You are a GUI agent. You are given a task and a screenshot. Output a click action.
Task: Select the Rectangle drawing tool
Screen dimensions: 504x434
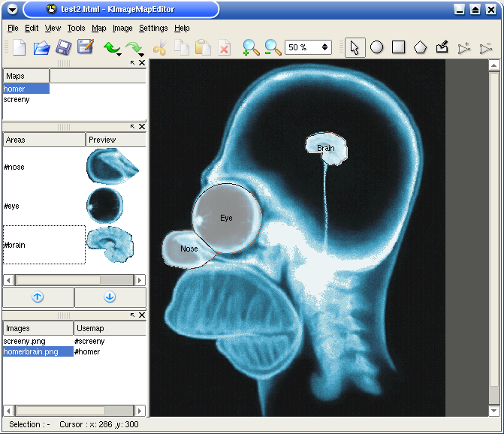398,47
